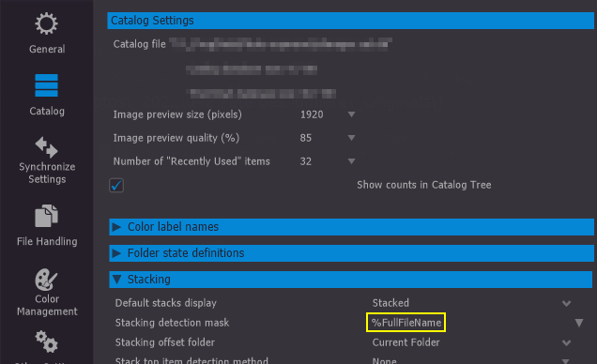Image resolution: width=597 pixels, height=364 pixels.
Task: Open the General settings gear icon
Action: pos(46,23)
